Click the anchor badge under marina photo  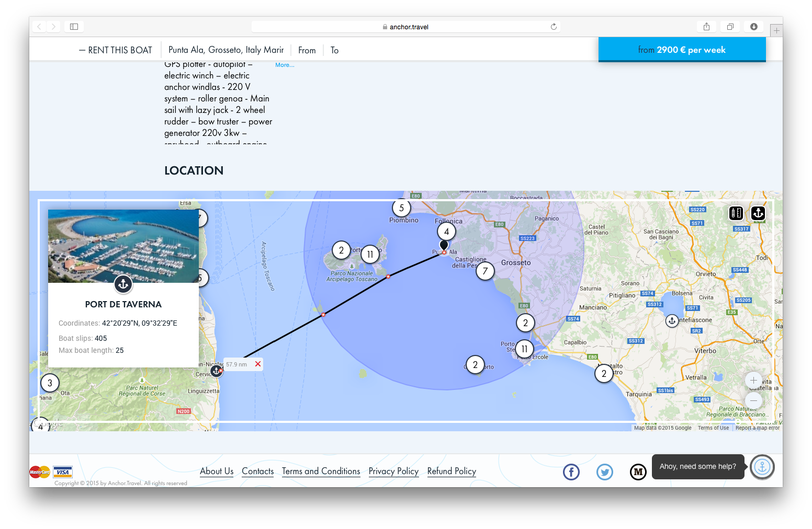tap(123, 284)
